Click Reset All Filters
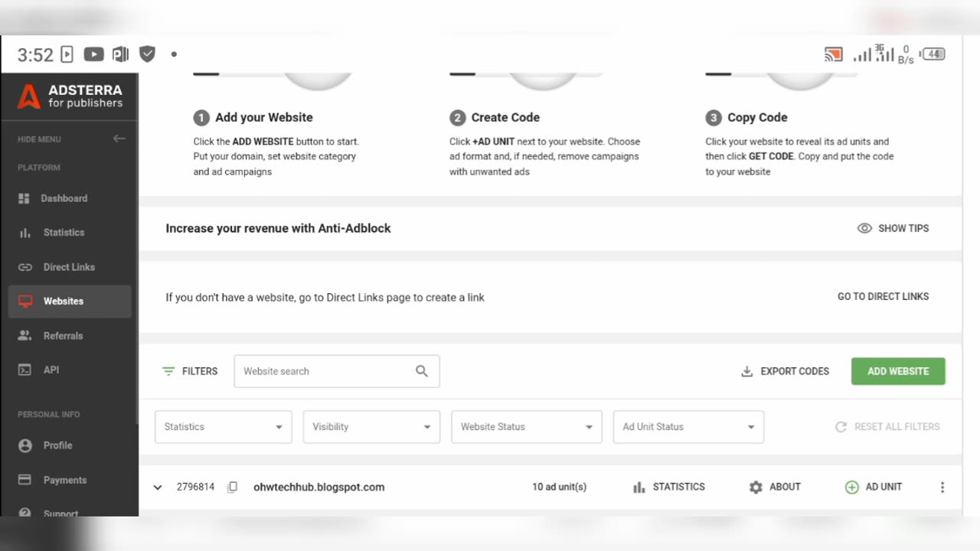Image resolution: width=980 pixels, height=551 pixels. pyautogui.click(x=887, y=427)
